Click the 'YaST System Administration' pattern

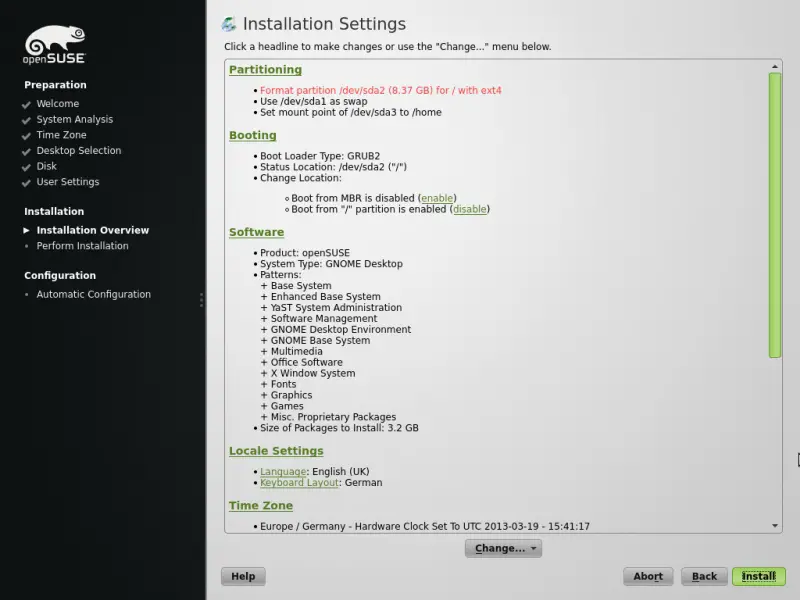336,308
